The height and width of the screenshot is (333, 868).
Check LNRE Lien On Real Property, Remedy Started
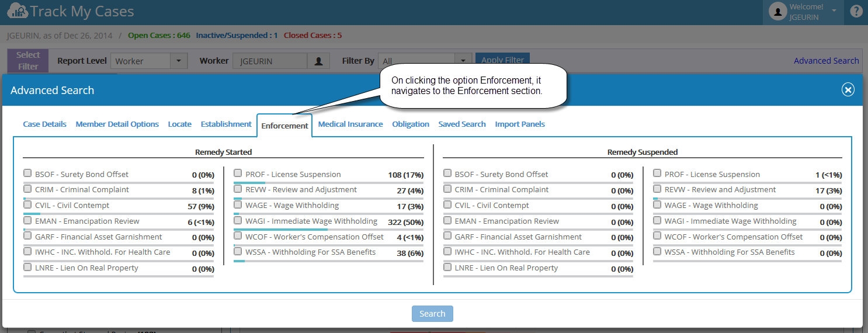[x=27, y=267]
